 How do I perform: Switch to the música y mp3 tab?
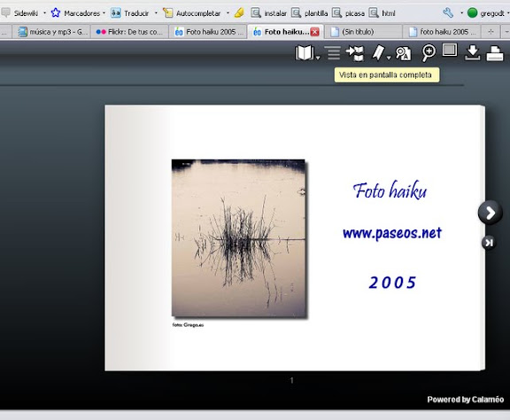click(x=53, y=32)
